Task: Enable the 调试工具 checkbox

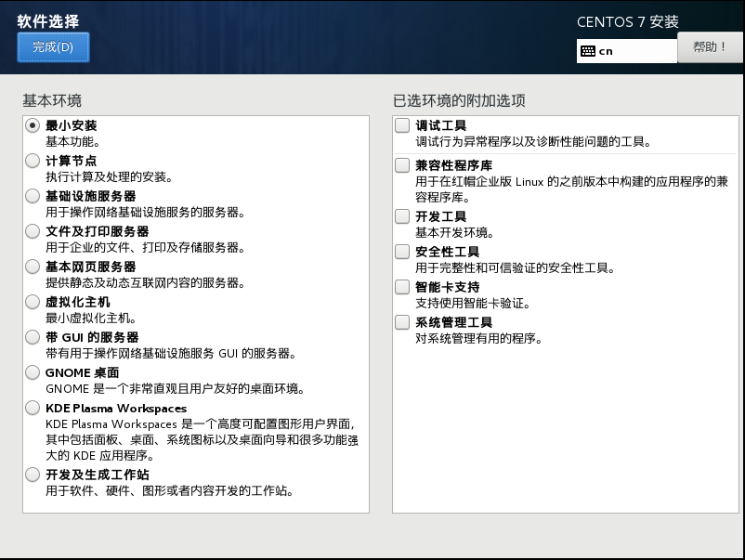Action: coord(402,125)
